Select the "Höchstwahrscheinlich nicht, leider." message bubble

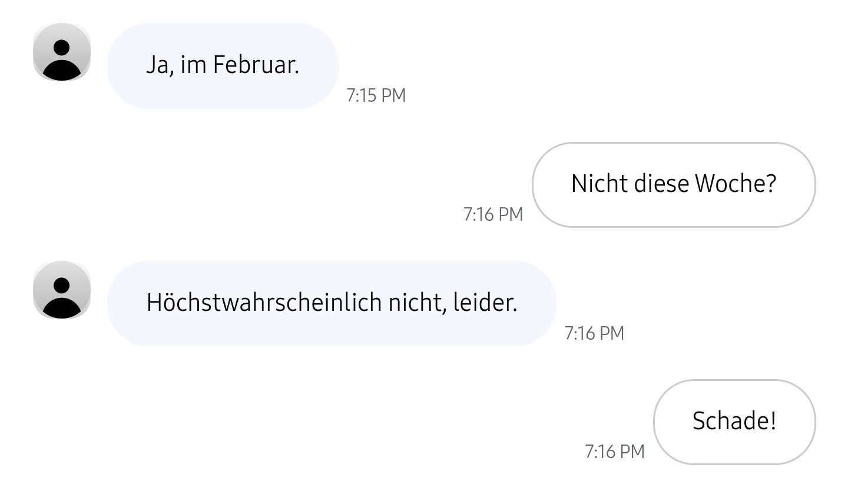332,303
